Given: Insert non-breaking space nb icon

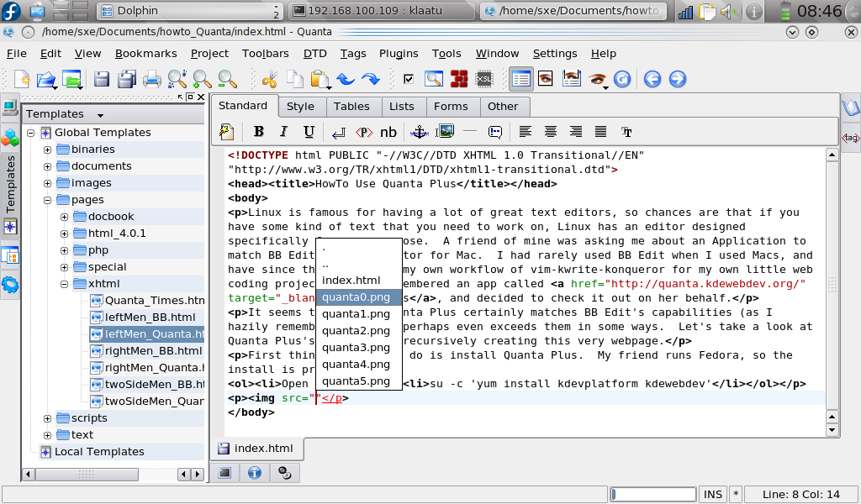Looking at the screenshot, I should pyautogui.click(x=388, y=132).
